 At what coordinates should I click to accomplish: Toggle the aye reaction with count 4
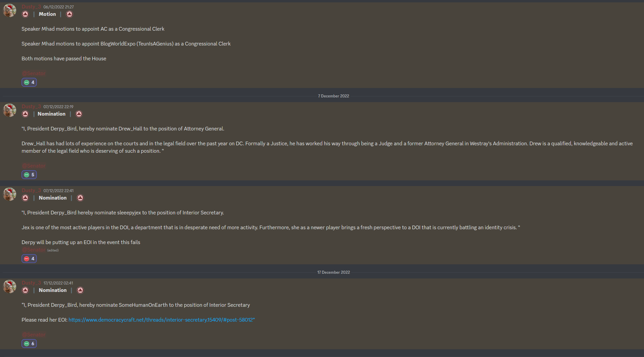[29, 82]
